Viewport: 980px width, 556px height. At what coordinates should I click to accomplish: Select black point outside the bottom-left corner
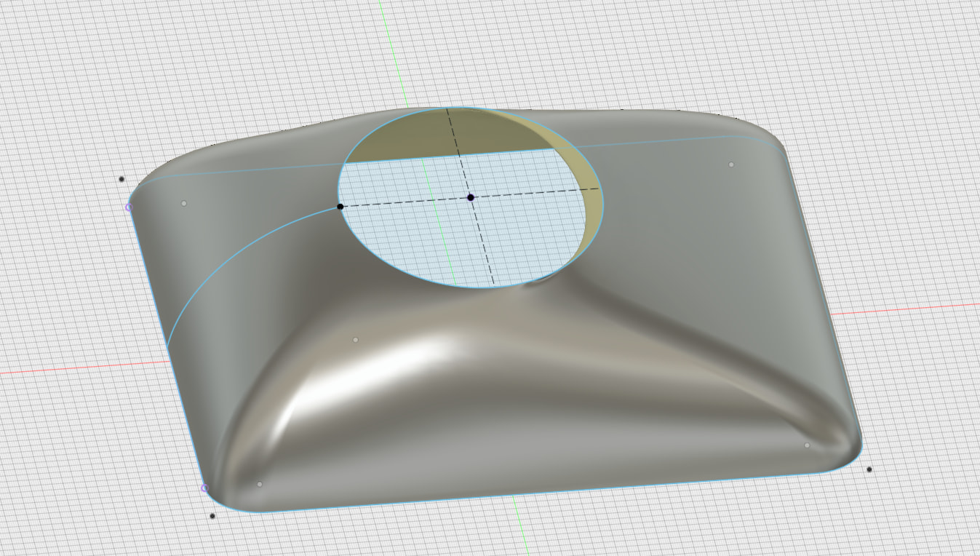(212, 516)
